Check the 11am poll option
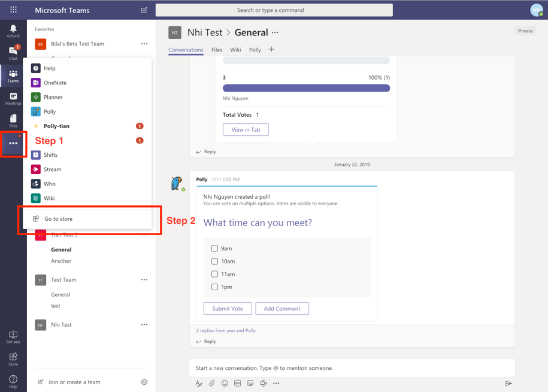This screenshot has height=392, width=548. click(214, 274)
